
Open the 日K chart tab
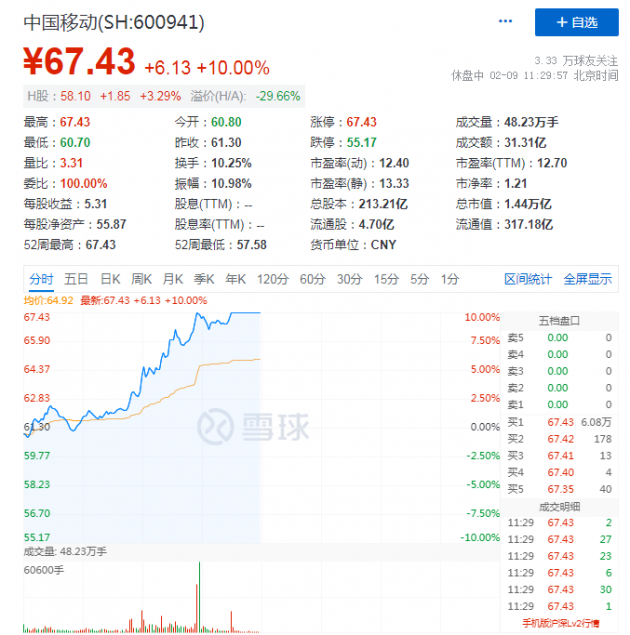(110, 279)
